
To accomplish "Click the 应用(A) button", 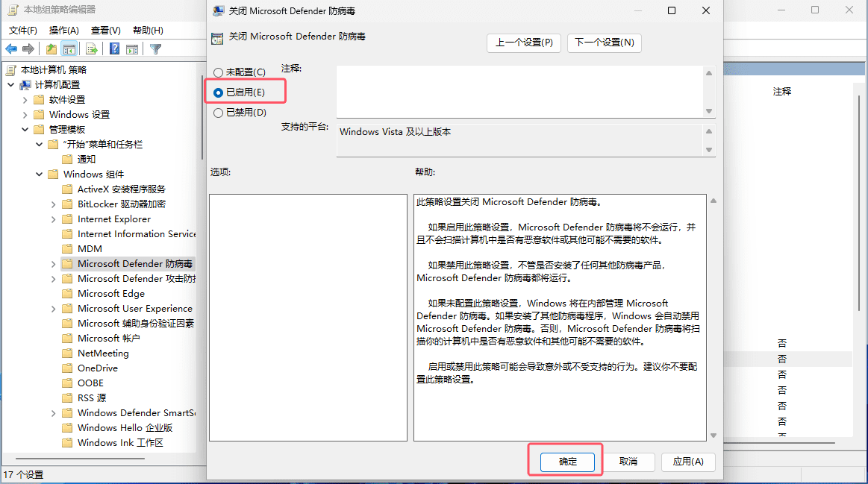I will tap(688, 462).
